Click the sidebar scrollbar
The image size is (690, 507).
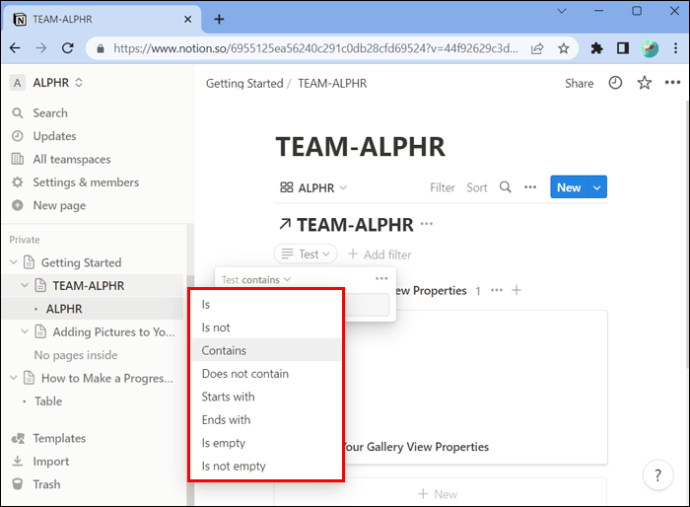[190, 365]
